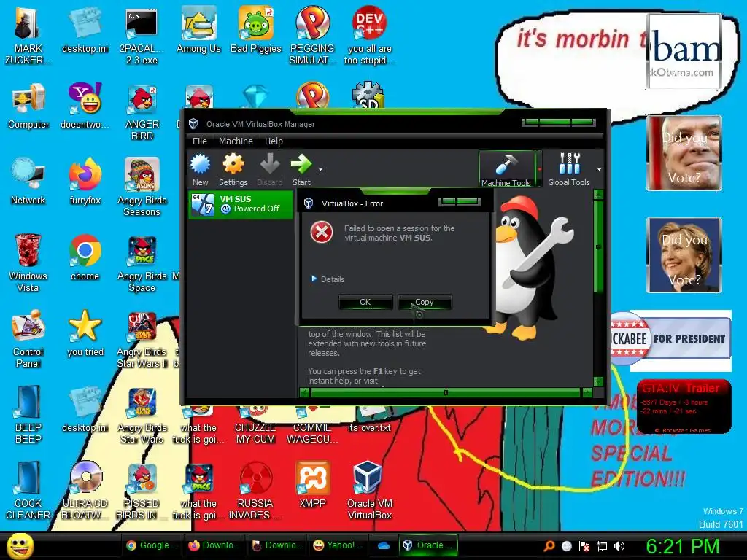747x560 pixels.
Task: Click the McCain Did you Vote gadget
Action: point(684,153)
